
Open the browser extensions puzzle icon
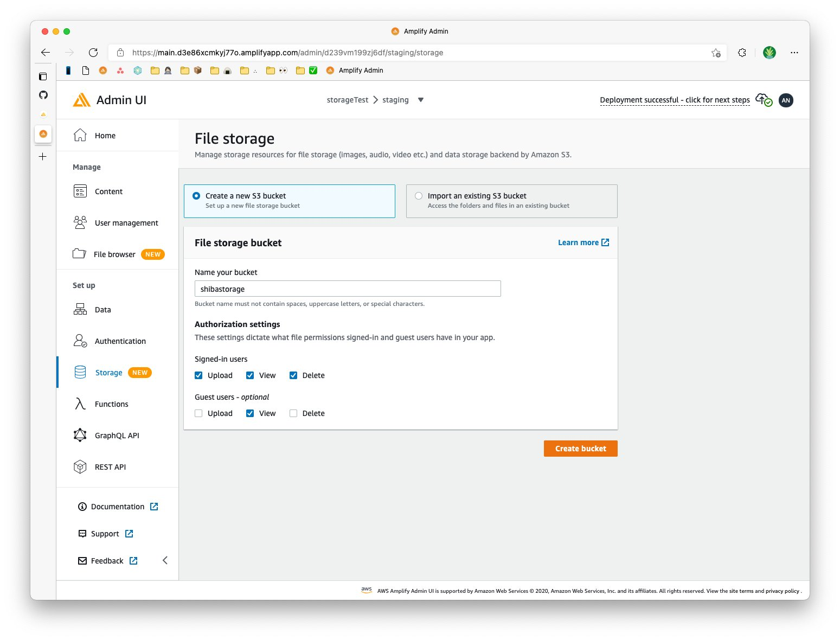tap(742, 53)
